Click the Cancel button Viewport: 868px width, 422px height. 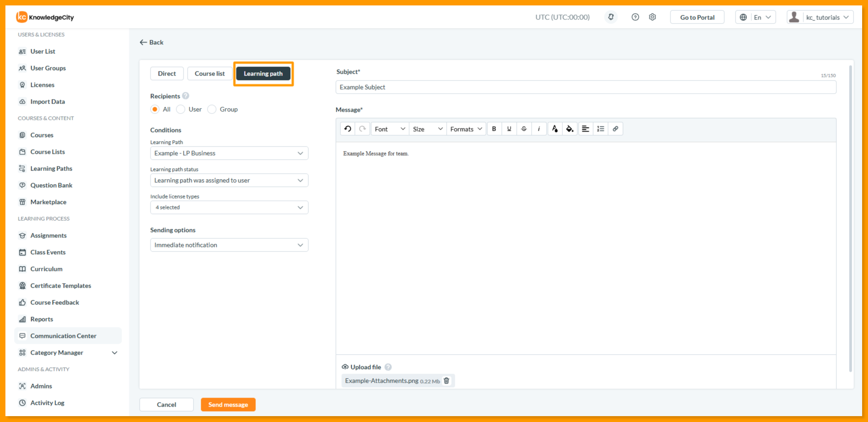pos(166,405)
